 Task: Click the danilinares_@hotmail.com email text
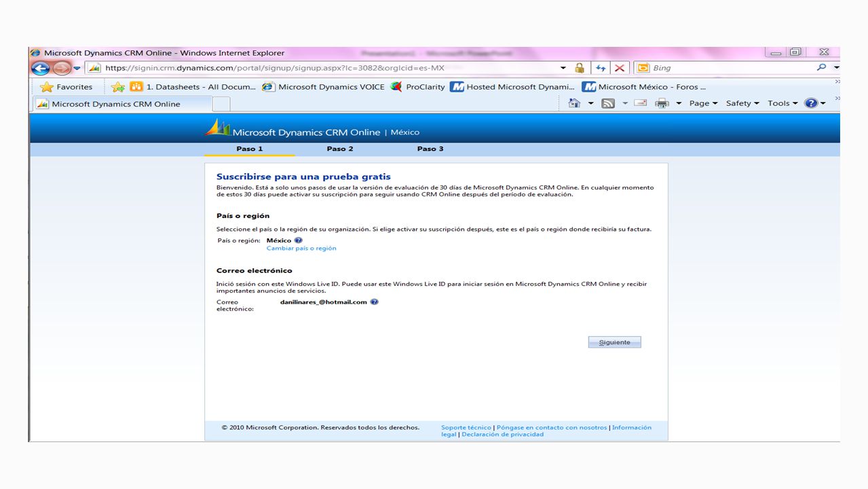324,302
